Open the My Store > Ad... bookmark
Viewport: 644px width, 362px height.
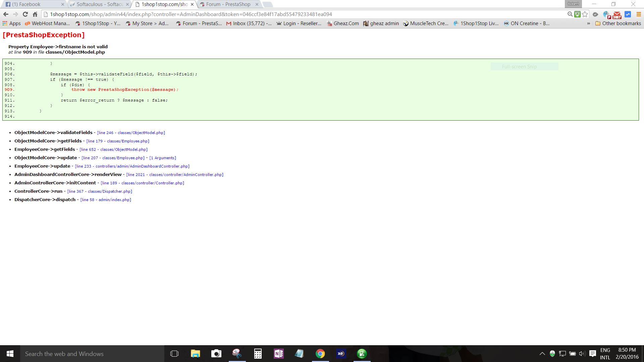click(147, 23)
